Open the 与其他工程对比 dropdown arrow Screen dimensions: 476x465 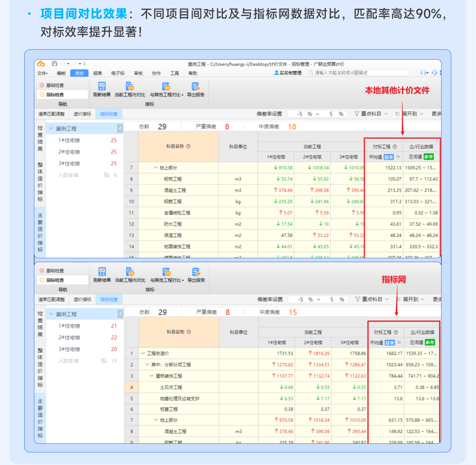click(183, 95)
